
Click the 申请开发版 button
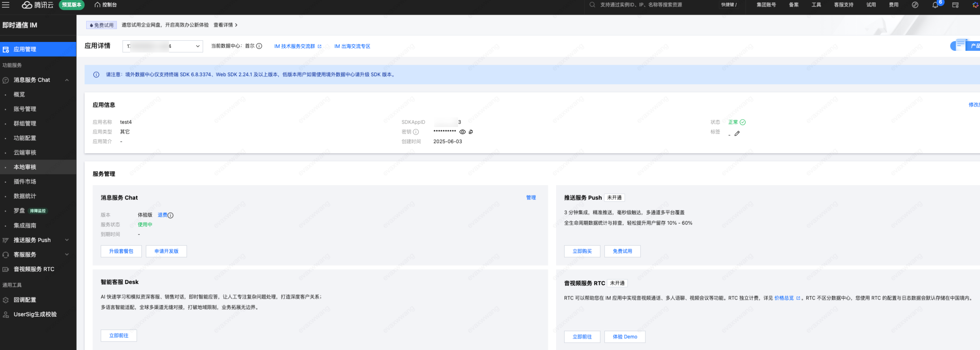(x=166, y=252)
